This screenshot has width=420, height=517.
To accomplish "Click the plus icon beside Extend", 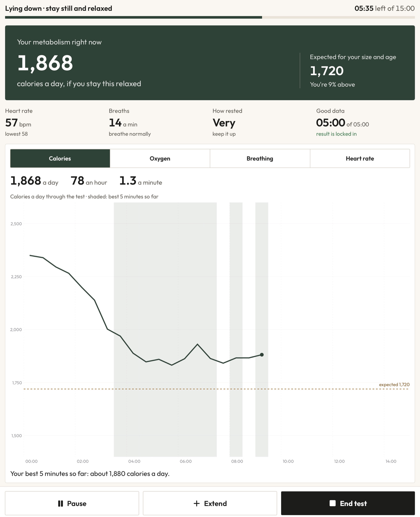I will click(x=196, y=503).
